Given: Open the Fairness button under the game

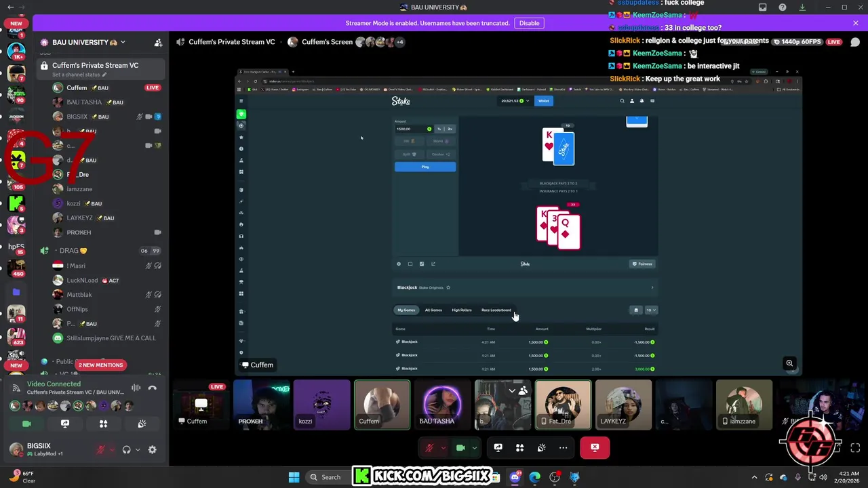Looking at the screenshot, I should coord(642,264).
